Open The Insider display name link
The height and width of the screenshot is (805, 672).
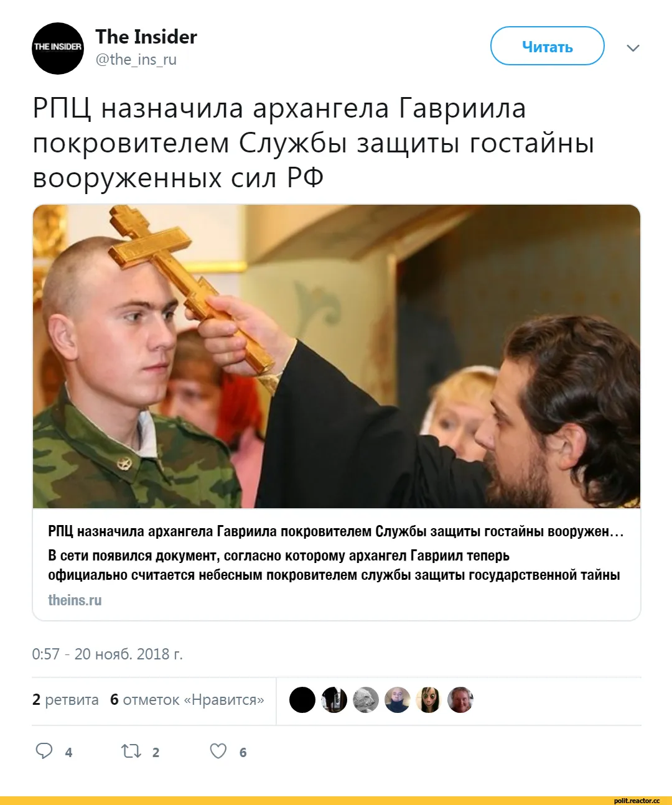[146, 37]
